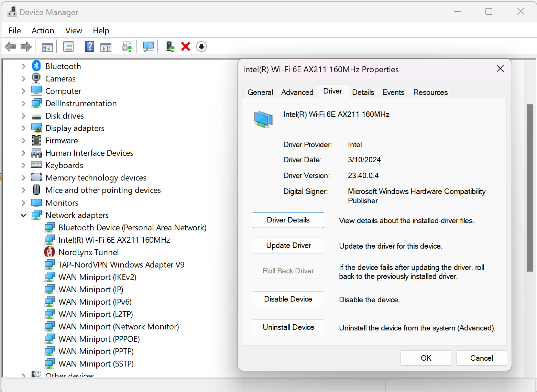Click the Display adapters category icon

pos(36,128)
